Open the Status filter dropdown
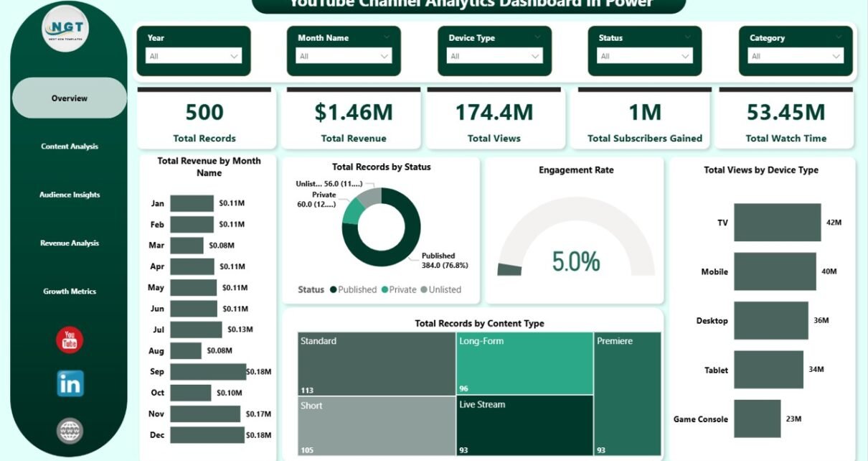The image size is (868, 461). pyautogui.click(x=646, y=56)
